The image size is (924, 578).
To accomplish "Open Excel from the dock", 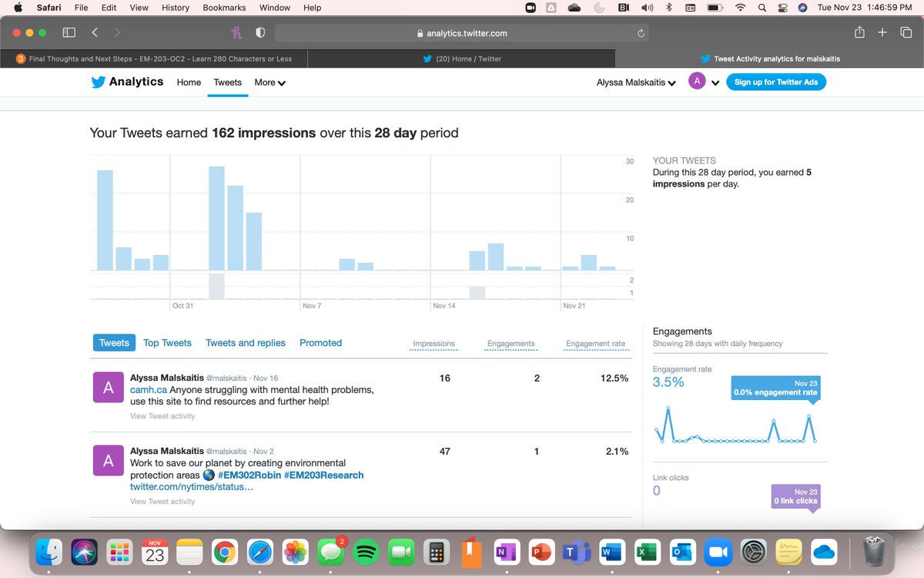I will (x=646, y=552).
